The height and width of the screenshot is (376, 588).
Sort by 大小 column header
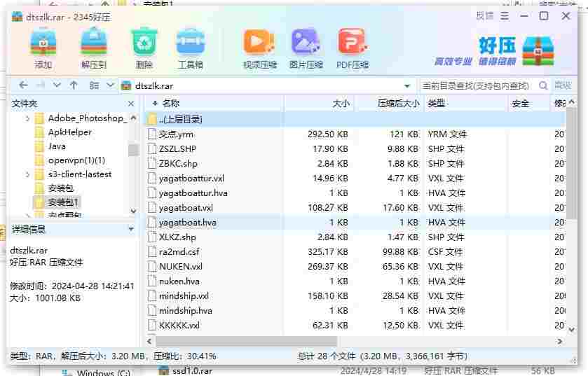coord(341,104)
